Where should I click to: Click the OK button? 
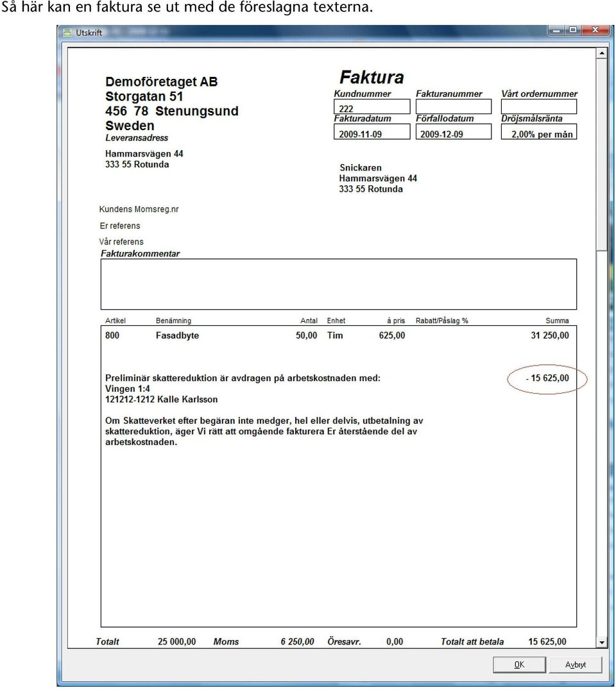519,664
